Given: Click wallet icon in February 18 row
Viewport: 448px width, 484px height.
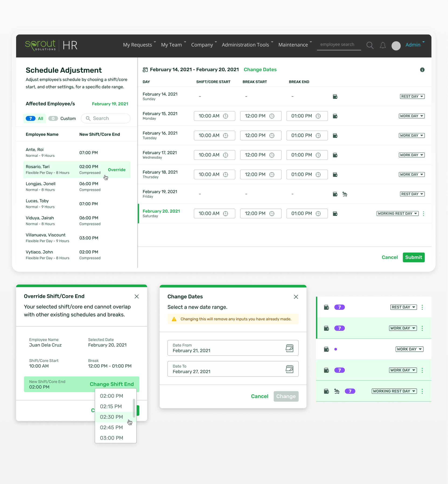Looking at the screenshot, I should (x=335, y=174).
